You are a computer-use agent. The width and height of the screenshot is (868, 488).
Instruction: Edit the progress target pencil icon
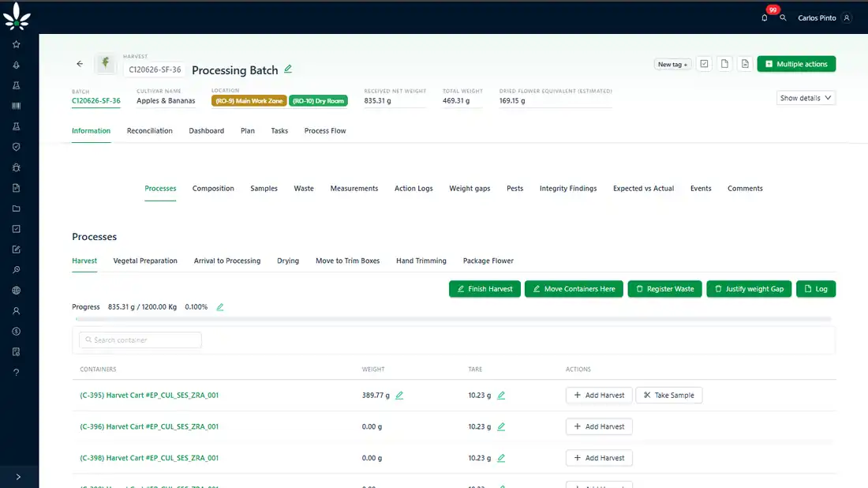click(x=220, y=307)
